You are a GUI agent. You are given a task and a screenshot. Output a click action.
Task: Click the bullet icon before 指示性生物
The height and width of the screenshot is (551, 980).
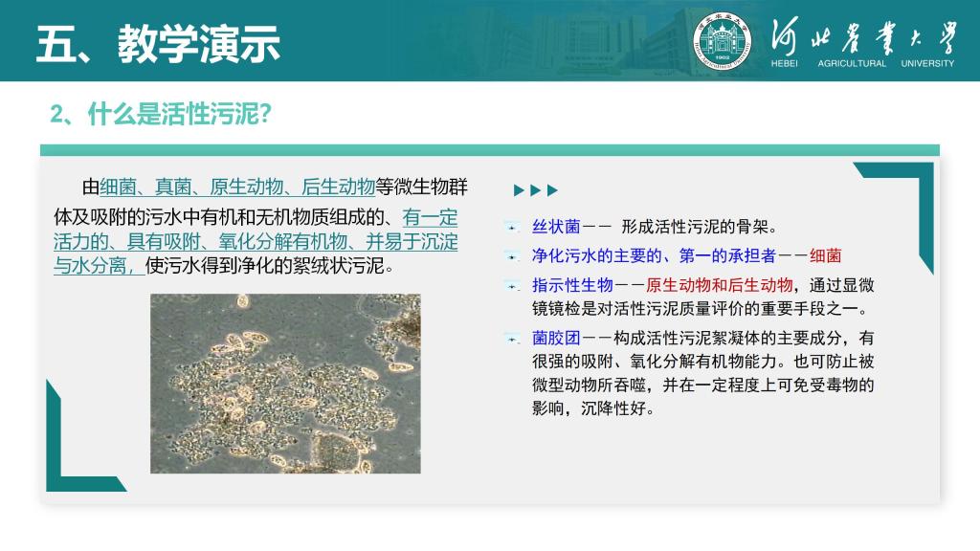[x=511, y=285]
